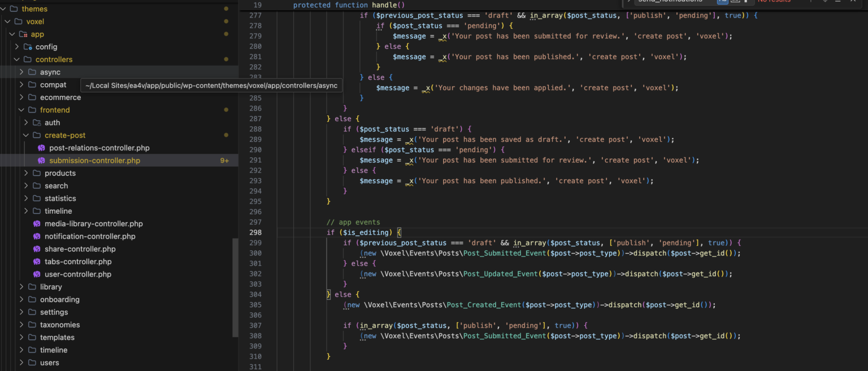Toggle Match Case in the find widget
868x371 pixels.
click(723, 1)
